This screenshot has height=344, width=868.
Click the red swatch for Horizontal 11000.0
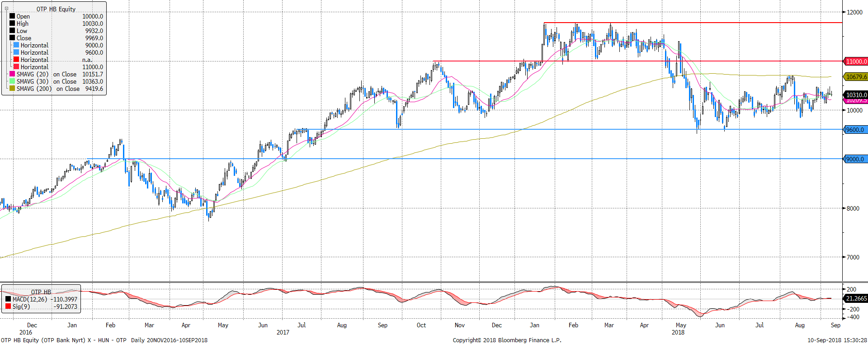16,67
